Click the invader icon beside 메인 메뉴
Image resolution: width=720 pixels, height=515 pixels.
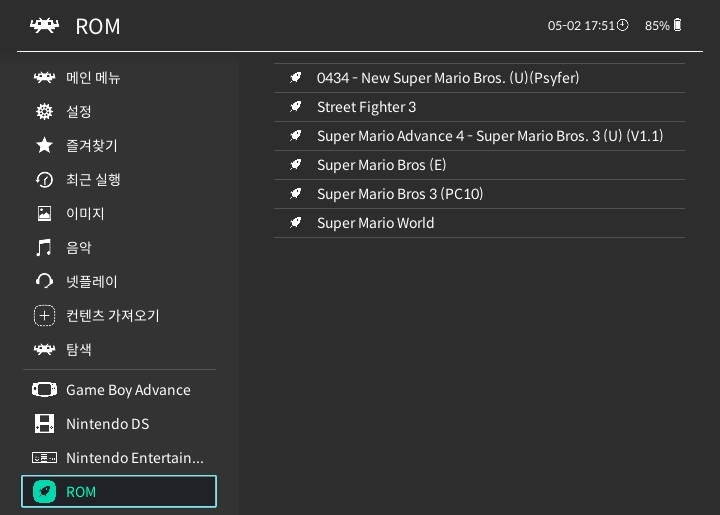pos(45,77)
